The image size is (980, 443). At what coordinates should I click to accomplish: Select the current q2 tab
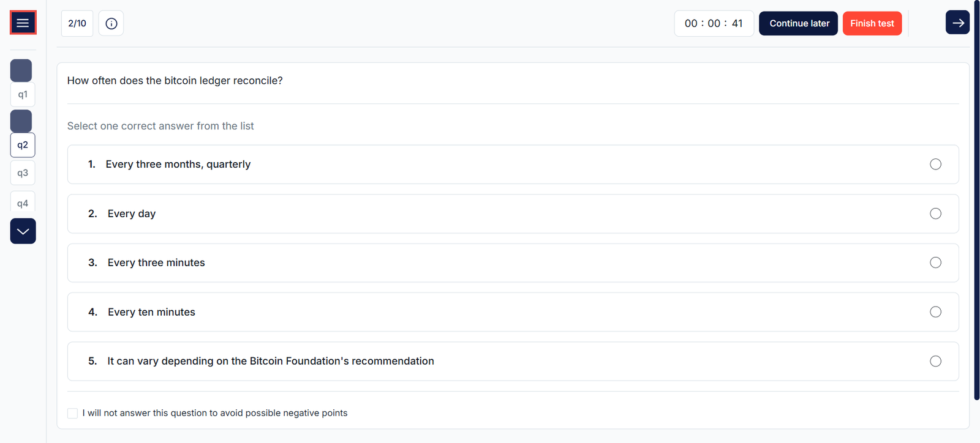click(x=23, y=145)
